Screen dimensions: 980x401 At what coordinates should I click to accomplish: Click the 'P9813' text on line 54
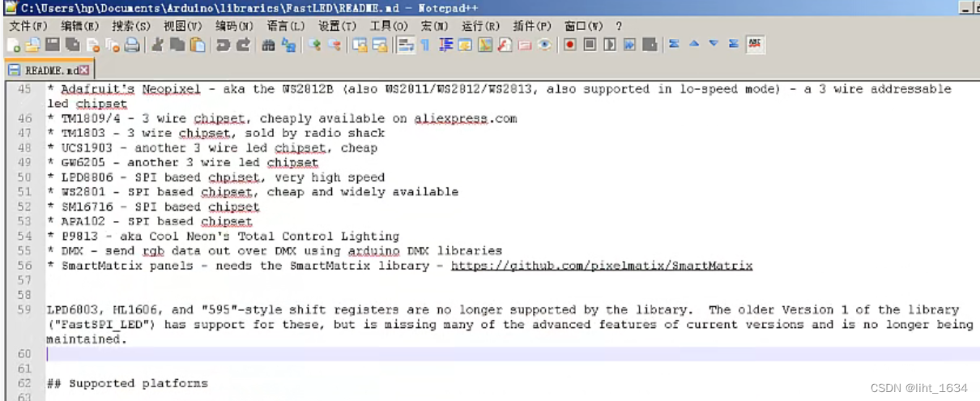(79, 237)
